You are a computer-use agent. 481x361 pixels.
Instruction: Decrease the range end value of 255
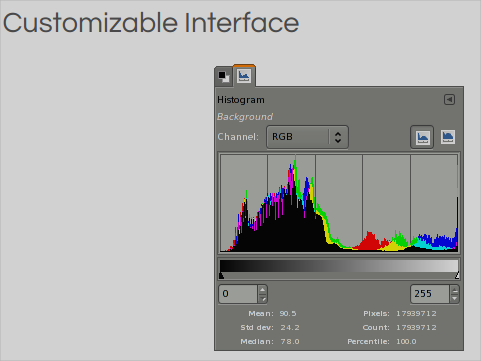(x=454, y=298)
